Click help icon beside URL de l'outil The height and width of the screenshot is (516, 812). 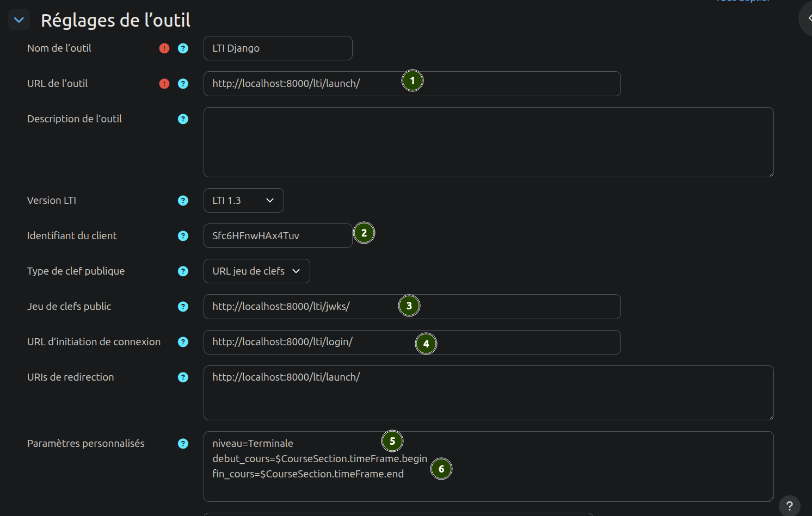coord(183,84)
